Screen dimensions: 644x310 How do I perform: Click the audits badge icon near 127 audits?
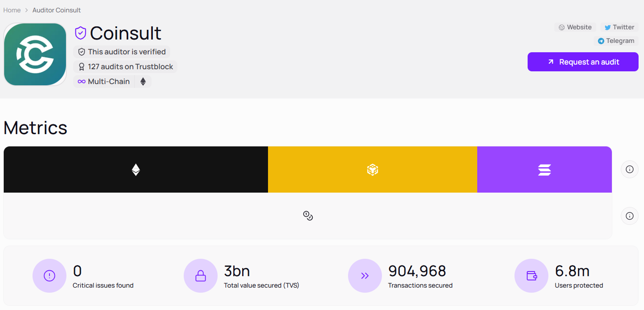pos(82,66)
